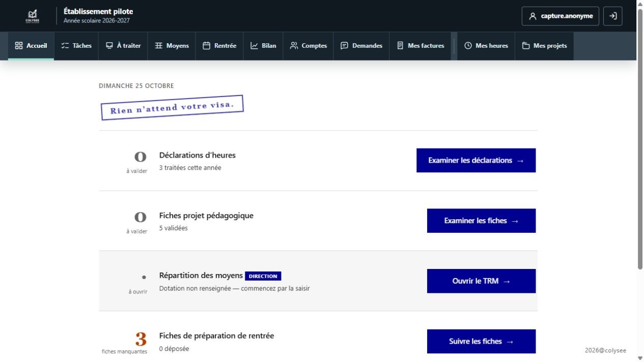Go to the Accueil tab
This screenshot has width=644, height=362.
click(31, 46)
